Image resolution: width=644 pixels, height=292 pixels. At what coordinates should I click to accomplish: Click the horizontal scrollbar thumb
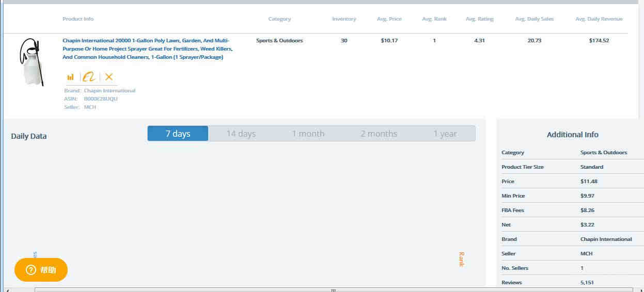(334, 290)
